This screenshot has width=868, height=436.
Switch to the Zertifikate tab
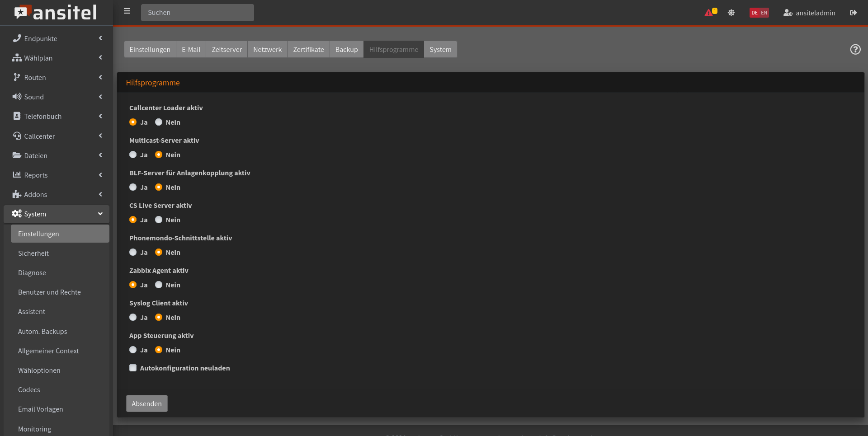coord(308,49)
